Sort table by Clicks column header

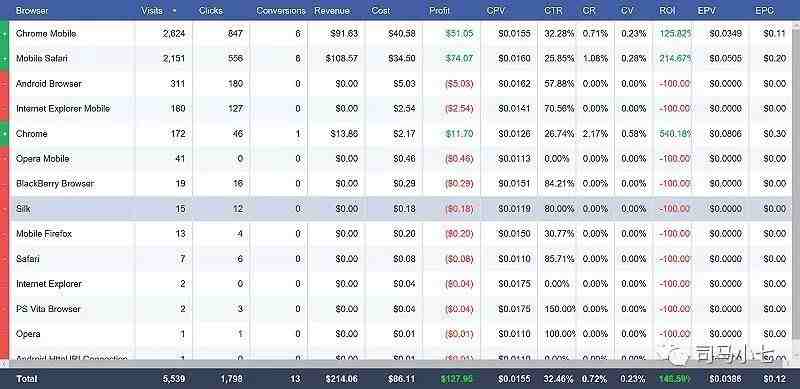click(x=211, y=10)
